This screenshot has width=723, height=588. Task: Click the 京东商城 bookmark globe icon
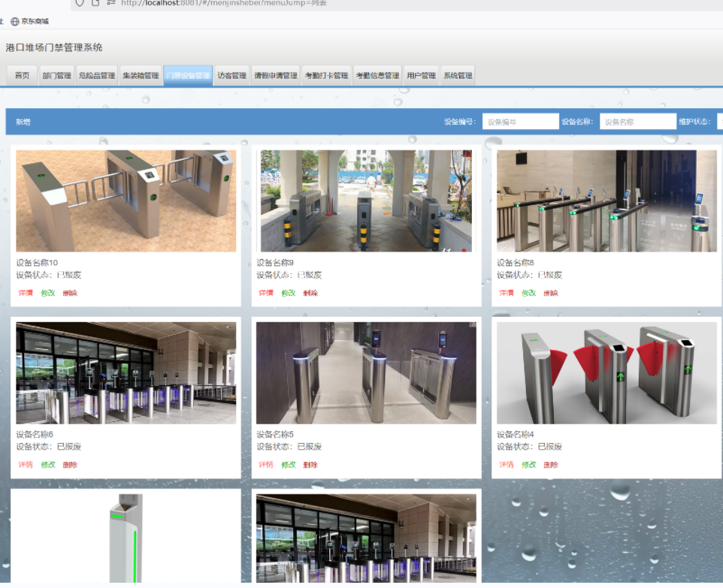tap(14, 22)
